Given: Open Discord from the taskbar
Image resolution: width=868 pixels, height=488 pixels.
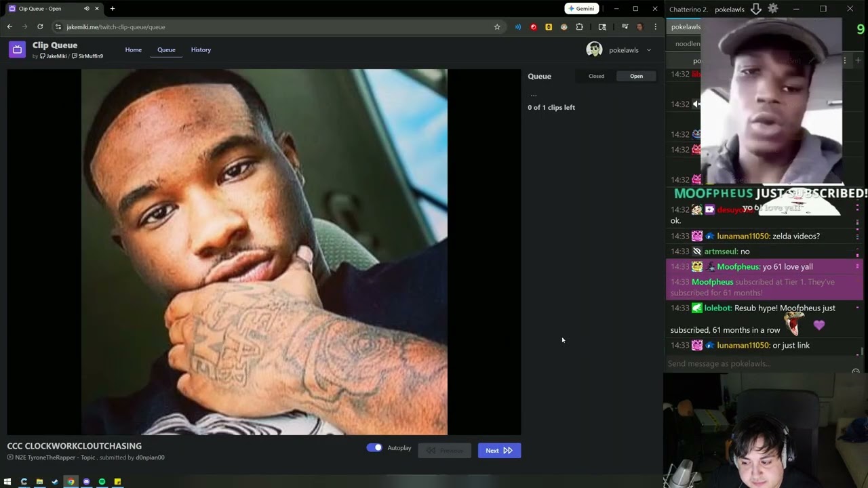Looking at the screenshot, I should [86, 482].
